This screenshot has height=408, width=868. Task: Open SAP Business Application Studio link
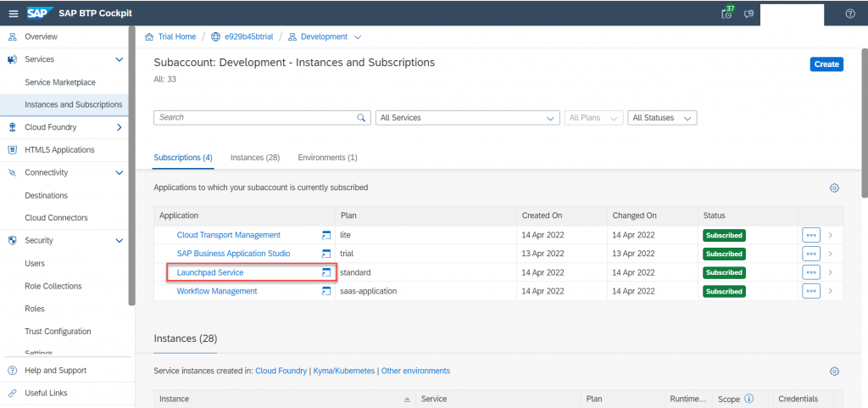[233, 254]
